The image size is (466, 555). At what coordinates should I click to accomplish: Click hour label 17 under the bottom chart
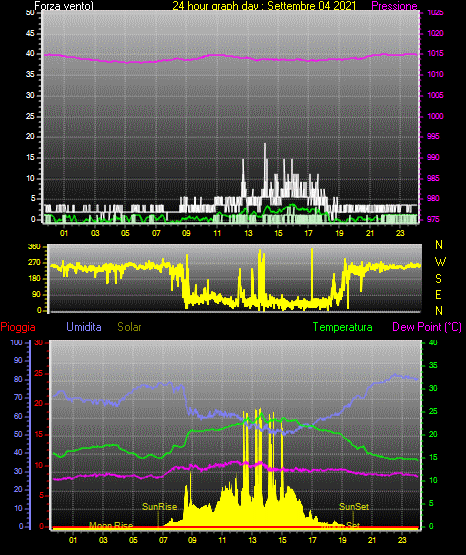(312, 540)
